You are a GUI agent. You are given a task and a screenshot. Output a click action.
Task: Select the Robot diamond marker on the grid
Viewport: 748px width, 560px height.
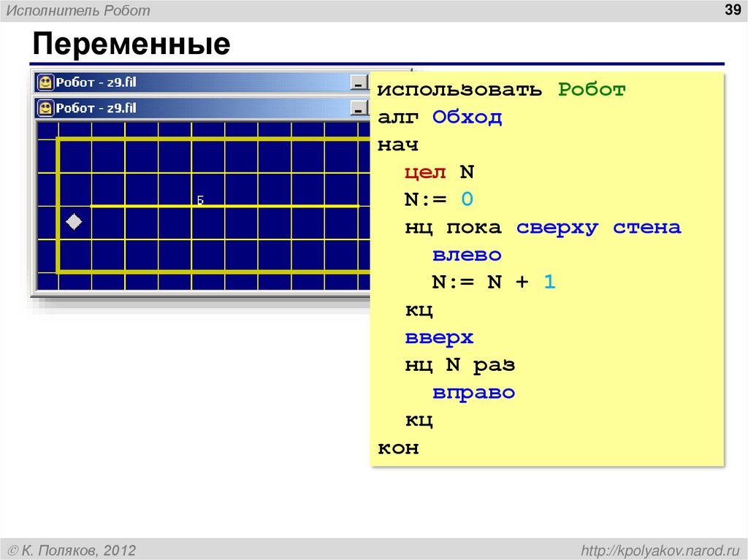pos(74,220)
